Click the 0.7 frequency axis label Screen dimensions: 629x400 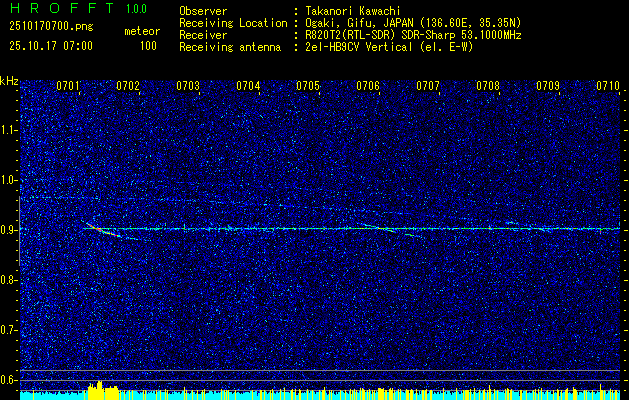pyautogui.click(x=9, y=329)
